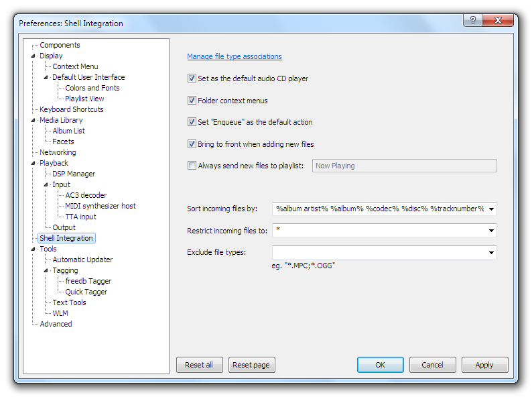Toggle Set as default audio CD player
The width and height of the screenshot is (532, 397).
tap(192, 78)
